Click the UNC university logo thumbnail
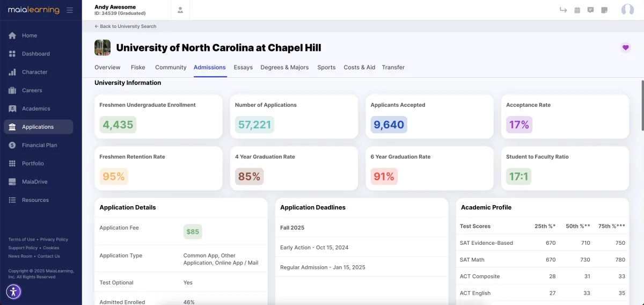Screen dimensions: 644x305 tap(103, 48)
